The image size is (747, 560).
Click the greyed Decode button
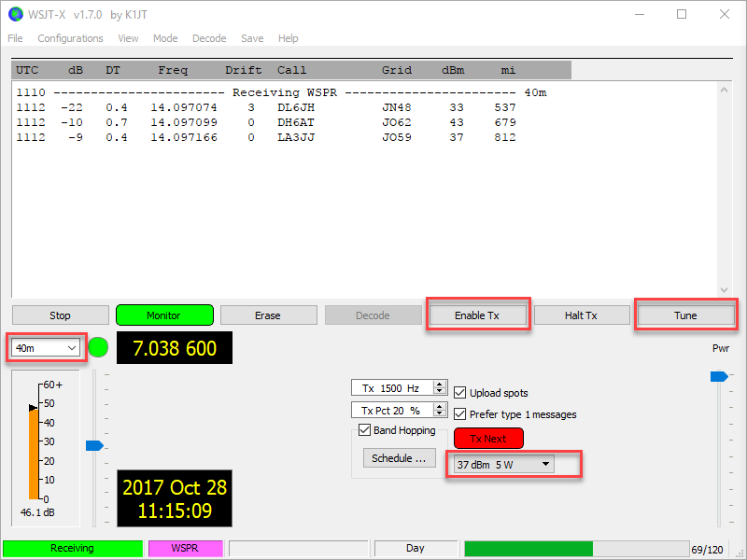[373, 315]
